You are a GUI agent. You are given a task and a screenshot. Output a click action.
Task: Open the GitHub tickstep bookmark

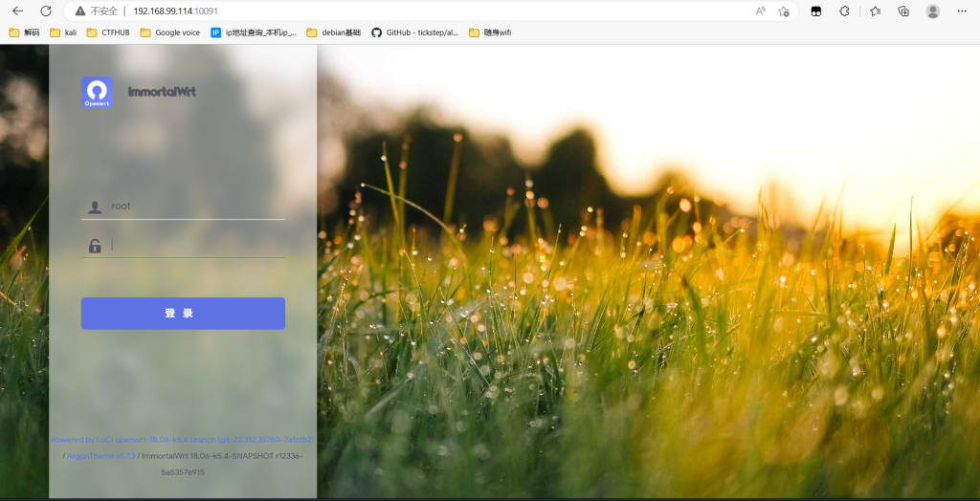[415, 33]
